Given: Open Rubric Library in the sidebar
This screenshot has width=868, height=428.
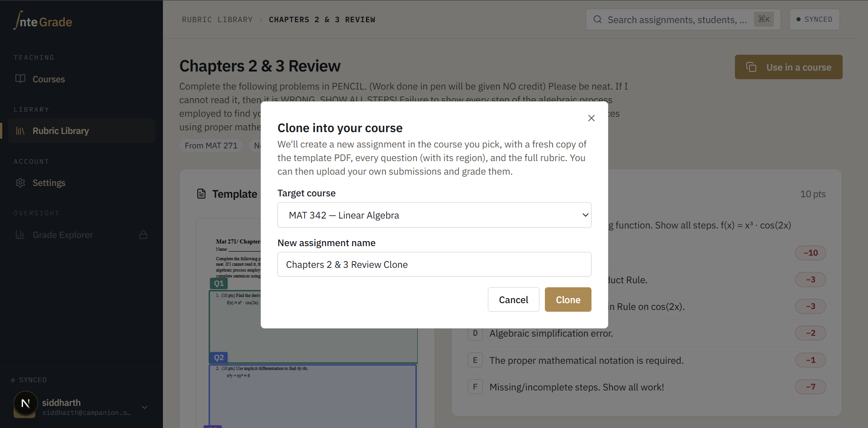Looking at the screenshot, I should (81, 131).
